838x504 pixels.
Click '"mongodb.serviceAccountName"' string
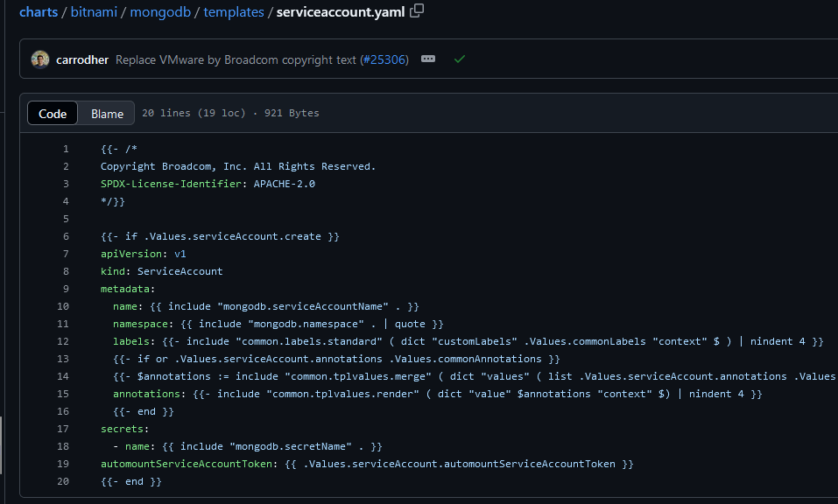303,306
